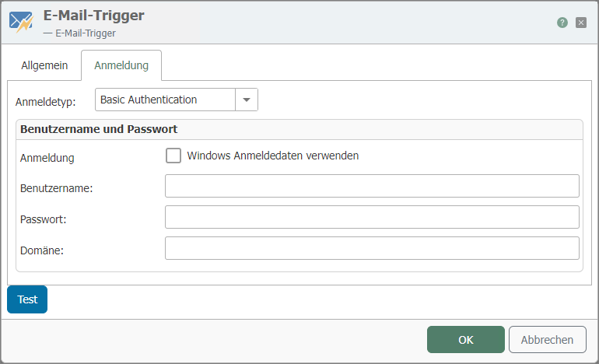Switch to the Allgemein tab
The height and width of the screenshot is (364, 599).
(44, 65)
